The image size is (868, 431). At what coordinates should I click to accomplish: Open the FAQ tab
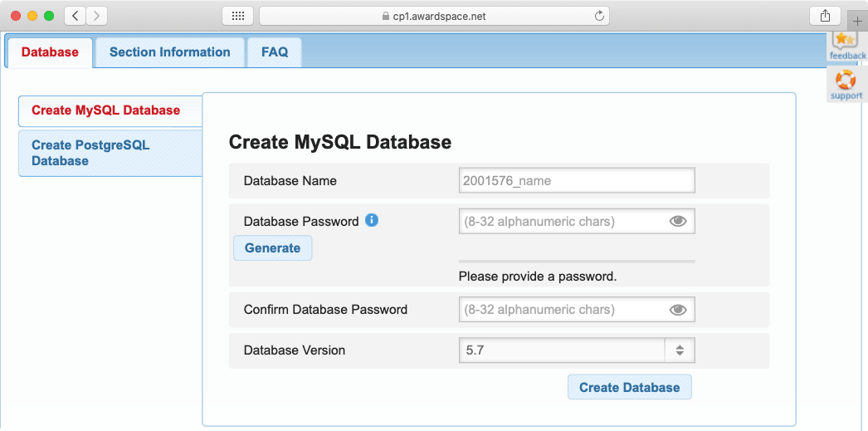point(275,51)
